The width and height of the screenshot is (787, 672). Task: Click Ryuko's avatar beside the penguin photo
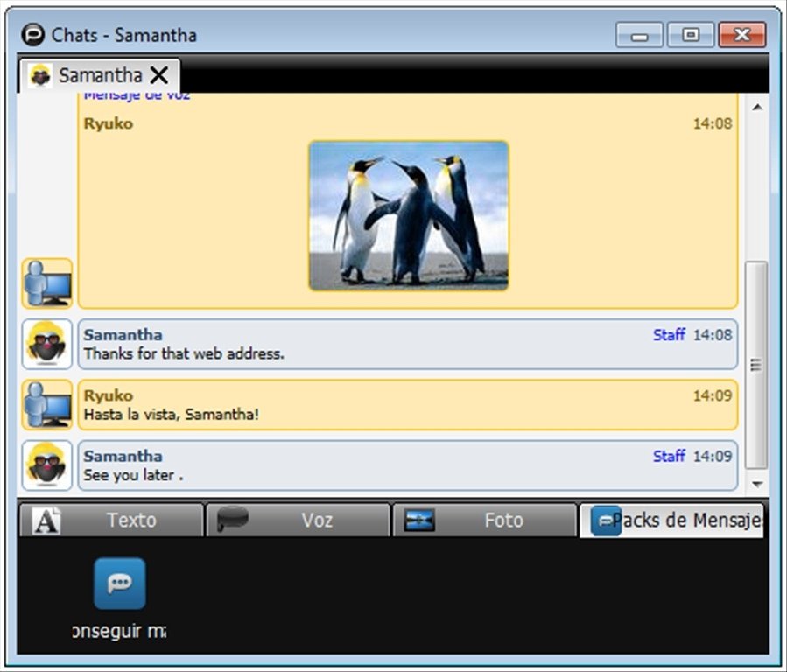click(x=47, y=283)
